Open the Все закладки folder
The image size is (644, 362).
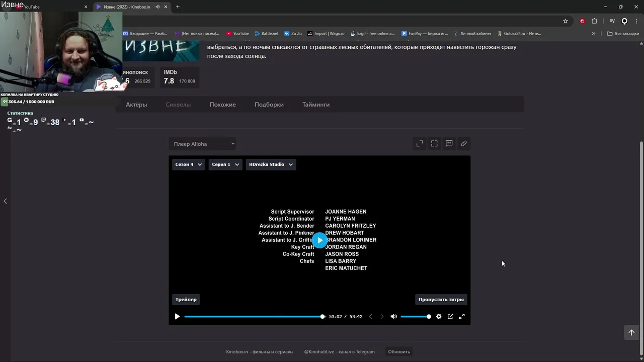click(623, 34)
